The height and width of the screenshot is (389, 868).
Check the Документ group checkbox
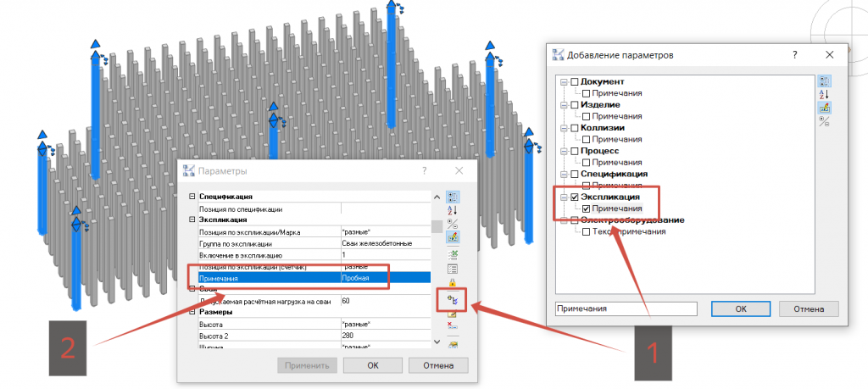point(574,82)
